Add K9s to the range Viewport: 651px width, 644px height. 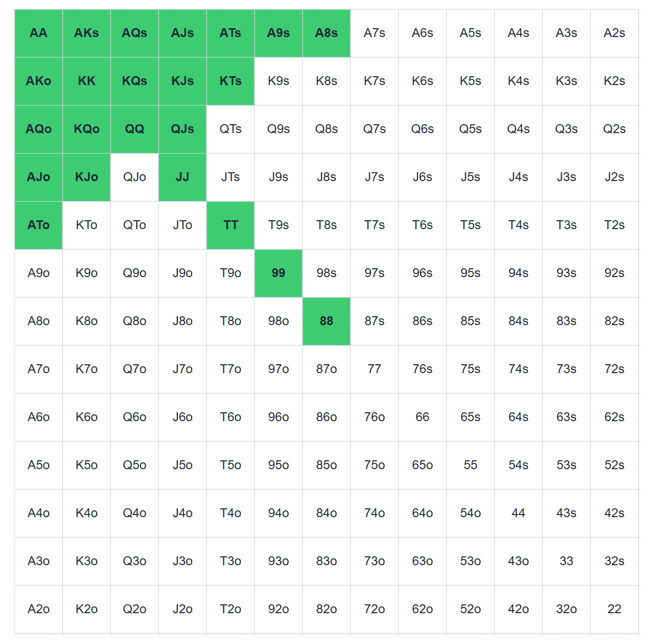[279, 81]
